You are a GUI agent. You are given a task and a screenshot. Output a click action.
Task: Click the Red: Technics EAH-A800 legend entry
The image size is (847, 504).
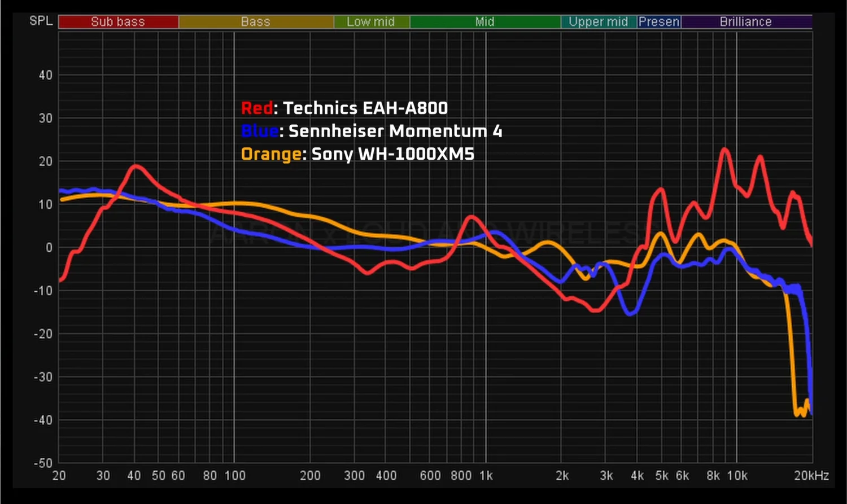tap(344, 108)
